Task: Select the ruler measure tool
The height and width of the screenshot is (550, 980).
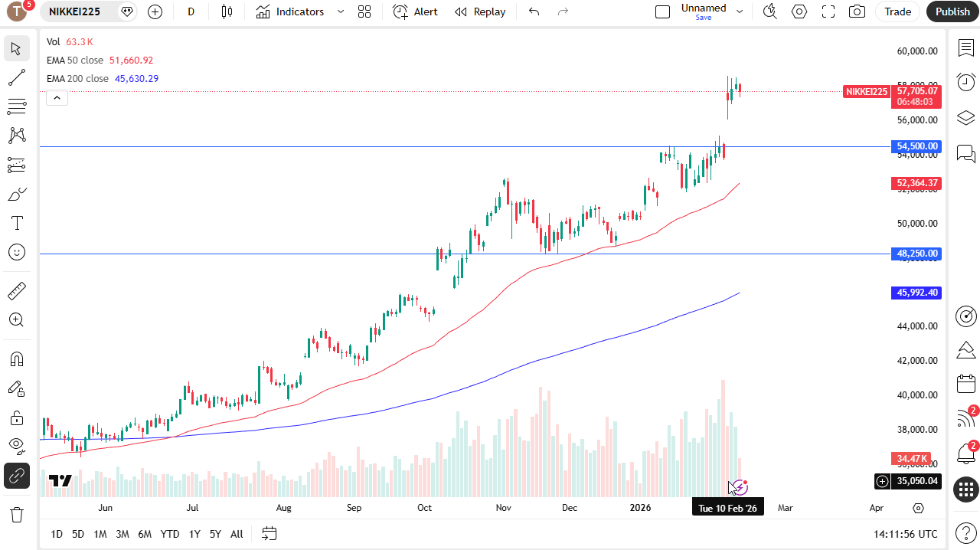Action: point(17,291)
